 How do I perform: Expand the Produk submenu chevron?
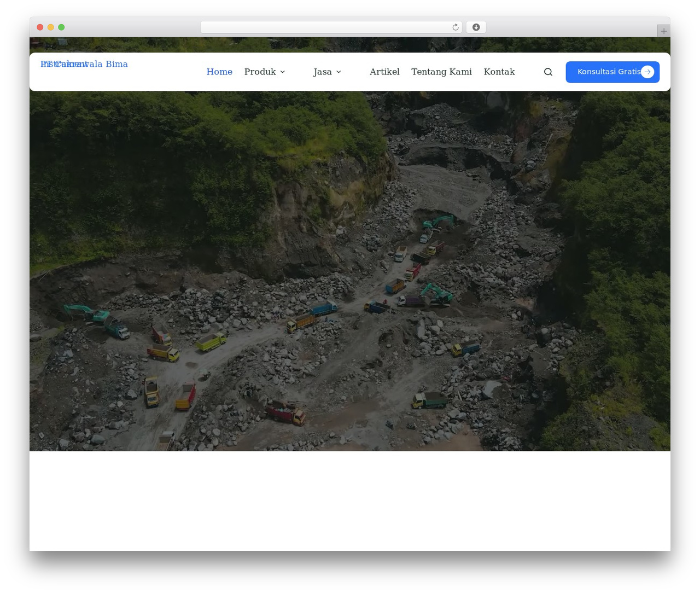[x=283, y=72]
